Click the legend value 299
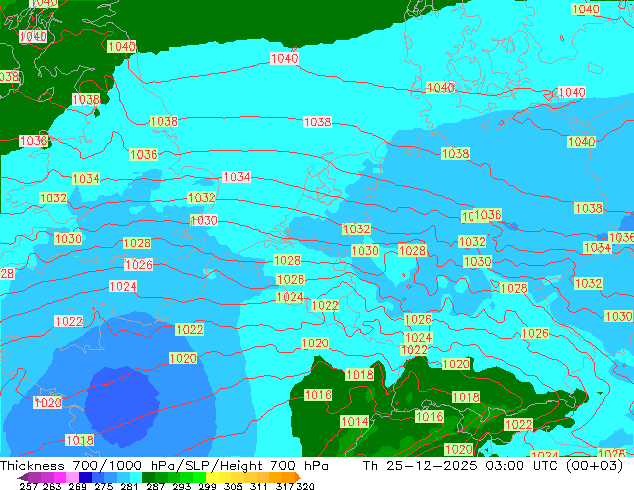This screenshot has width=634, height=490. 207,486
